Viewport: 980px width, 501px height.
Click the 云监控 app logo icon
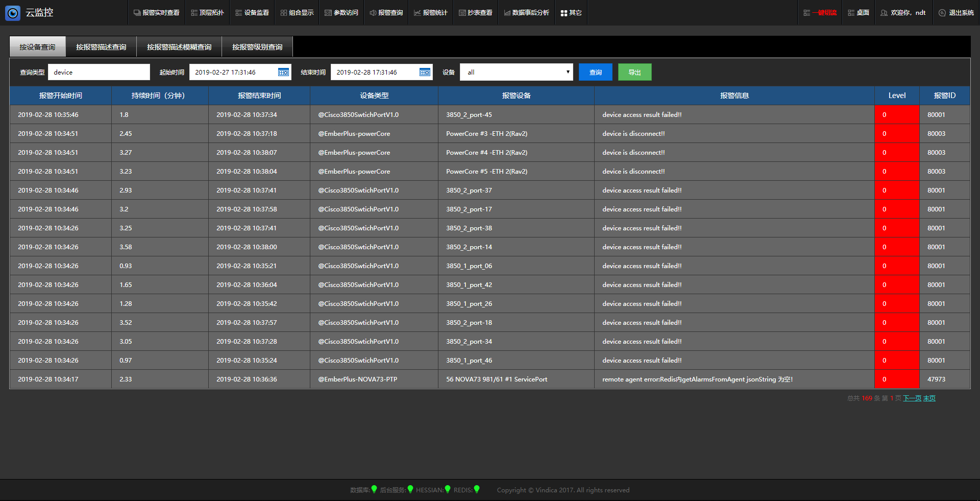13,13
